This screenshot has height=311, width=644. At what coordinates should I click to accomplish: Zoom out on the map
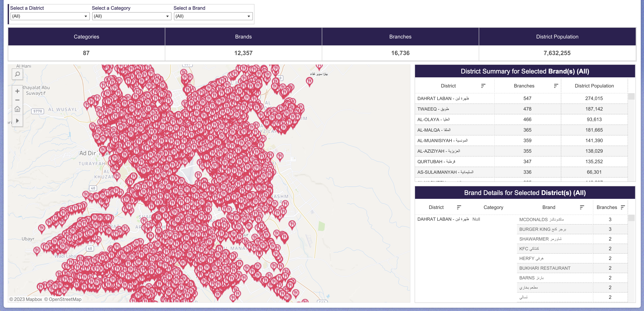pyautogui.click(x=17, y=100)
